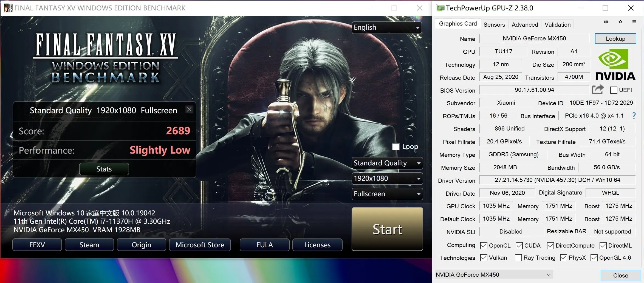Screen dimensions: 644x283
Task: Close the benchmark score result panel
Action: [x=189, y=109]
